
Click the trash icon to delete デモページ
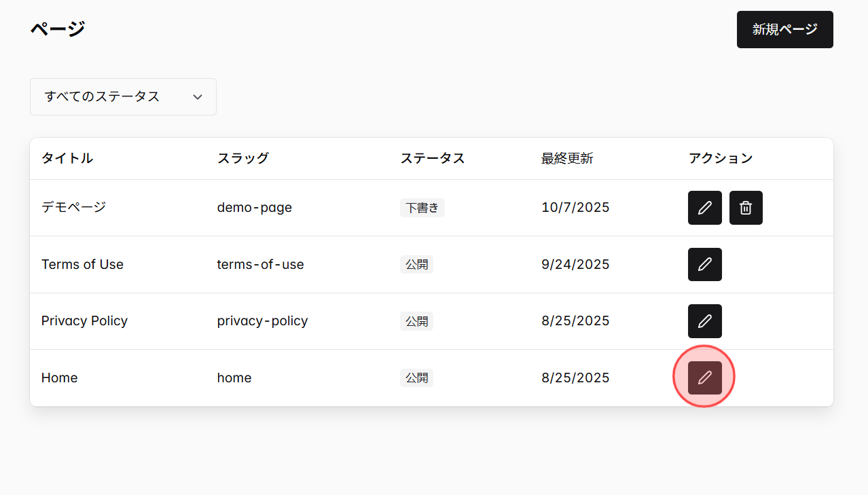pos(746,208)
